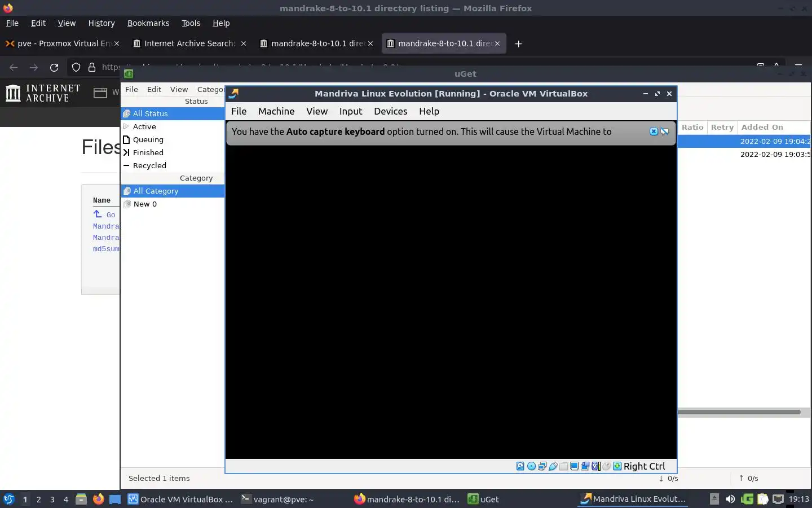Click the optical disc icon in VirtualBox status bar
The height and width of the screenshot is (508, 812).
coord(531,466)
